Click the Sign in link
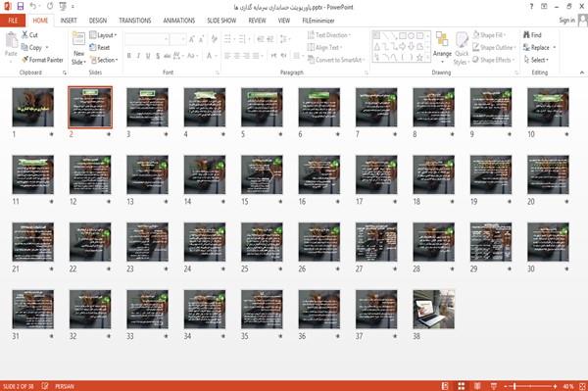588x391 pixels. (566, 20)
